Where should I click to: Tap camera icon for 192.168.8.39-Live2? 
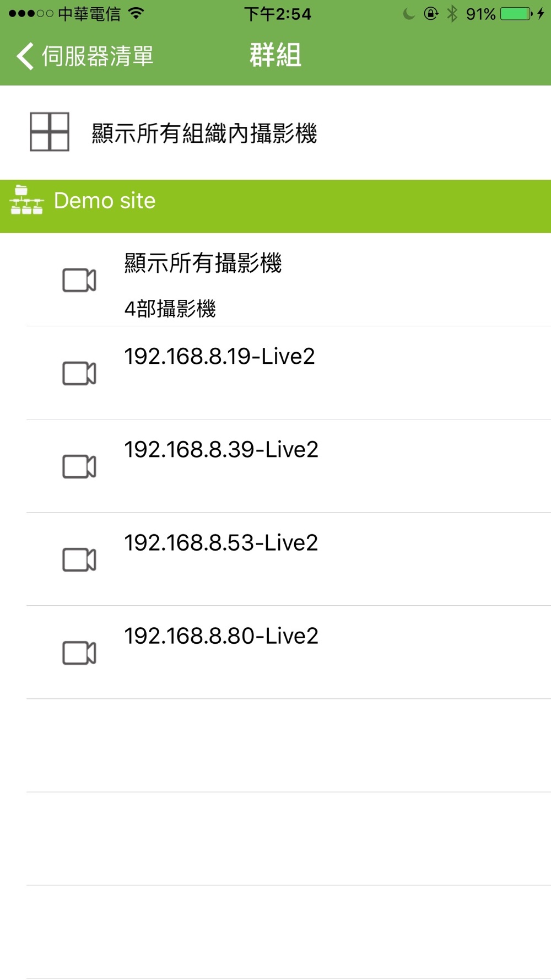coord(79,467)
